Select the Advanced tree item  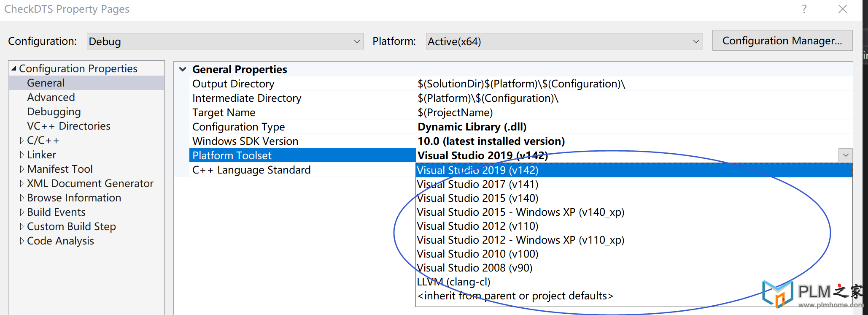(x=51, y=97)
